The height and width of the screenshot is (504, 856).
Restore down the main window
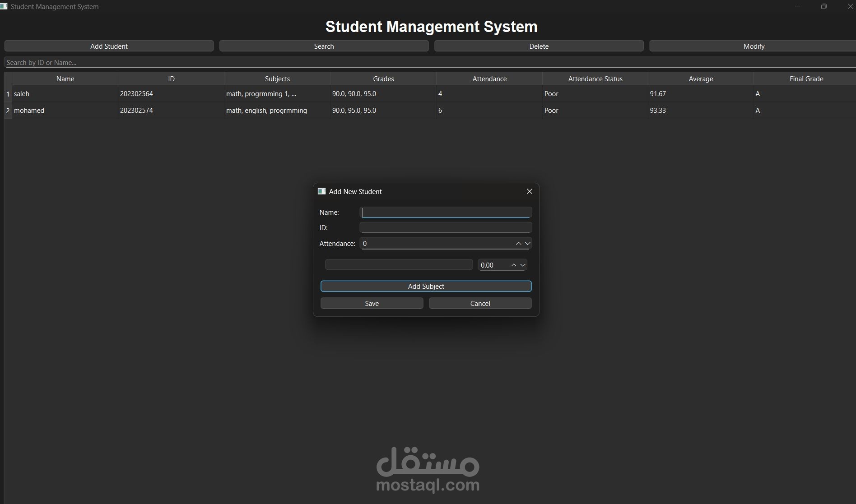(x=824, y=6)
